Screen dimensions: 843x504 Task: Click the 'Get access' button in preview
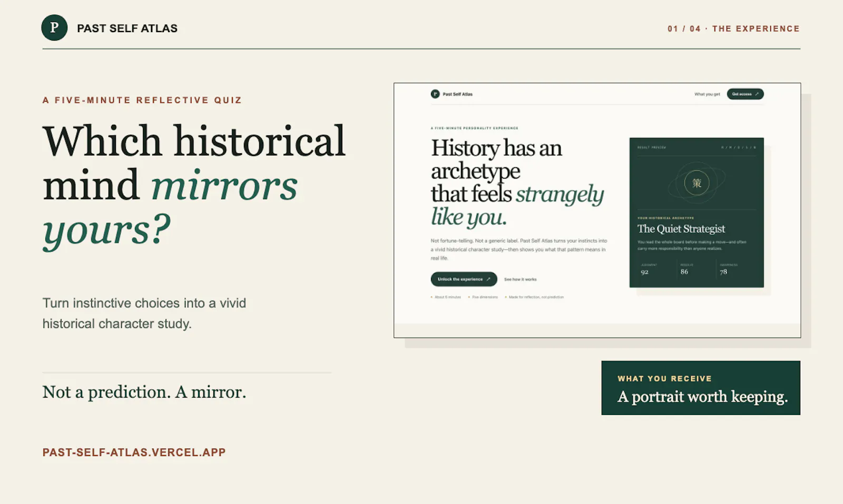[745, 94]
